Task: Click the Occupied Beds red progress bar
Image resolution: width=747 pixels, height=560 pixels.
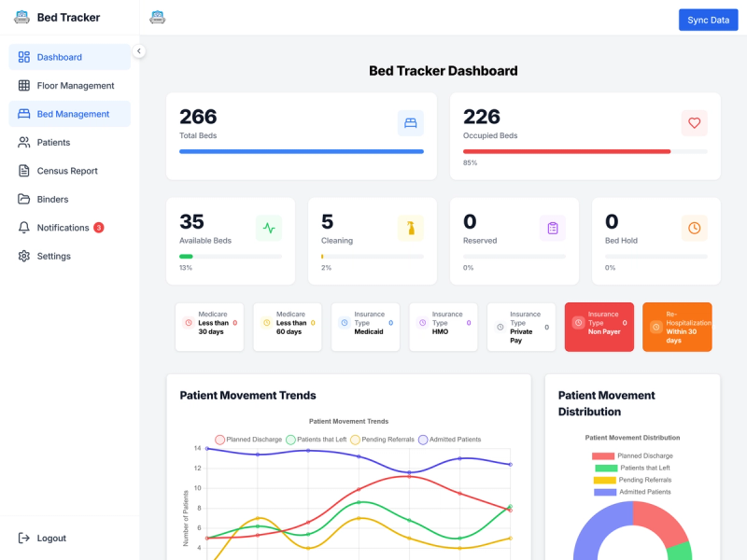Action: (567, 151)
